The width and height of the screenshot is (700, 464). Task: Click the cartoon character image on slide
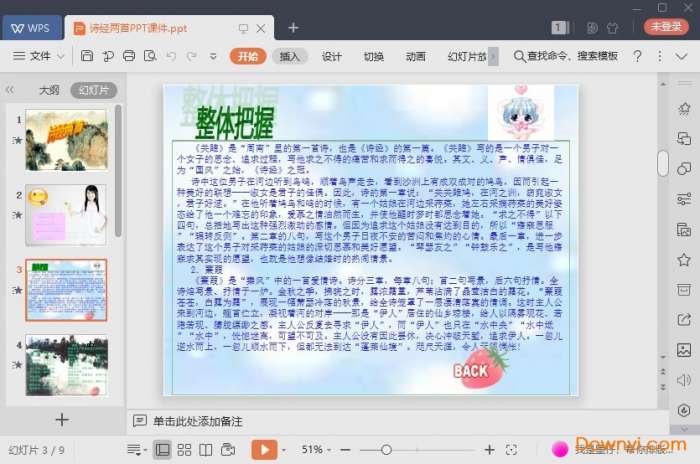point(521,113)
